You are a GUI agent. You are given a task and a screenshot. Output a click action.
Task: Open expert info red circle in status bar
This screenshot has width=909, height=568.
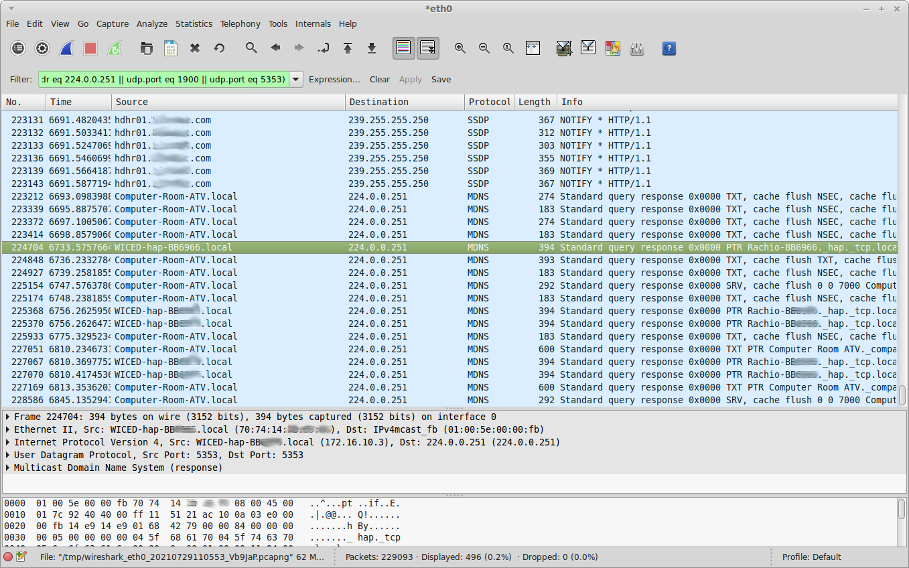8,557
